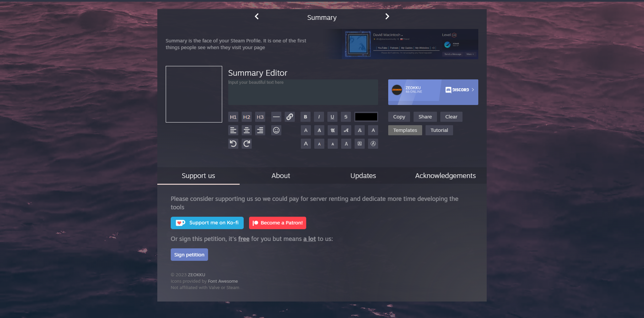Switch to the About tab
The image size is (644, 318).
click(x=281, y=176)
